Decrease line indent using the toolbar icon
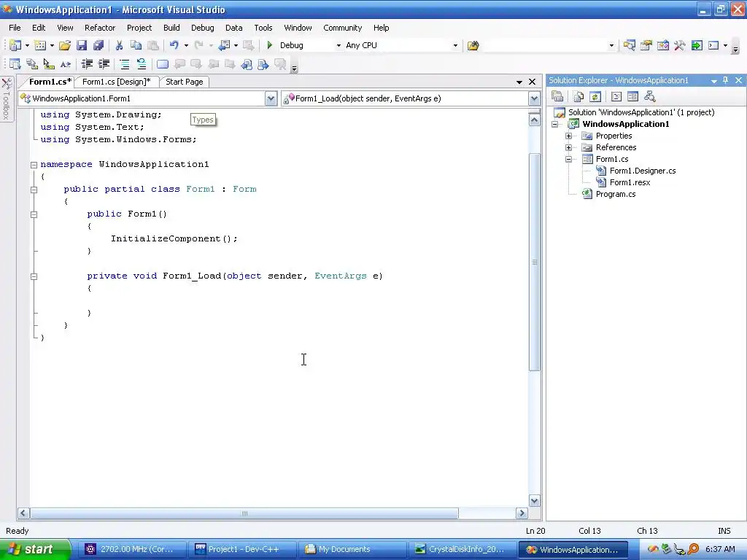This screenshot has height=560, width=747. [x=87, y=64]
